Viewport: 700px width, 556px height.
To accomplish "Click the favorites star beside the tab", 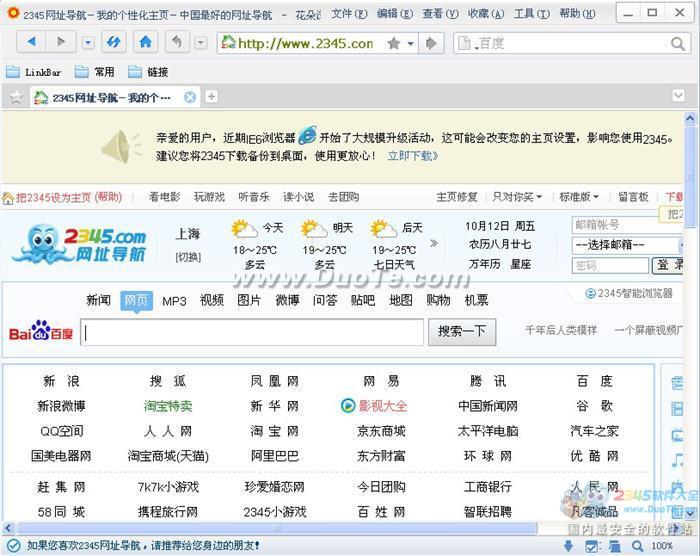I will (16, 96).
